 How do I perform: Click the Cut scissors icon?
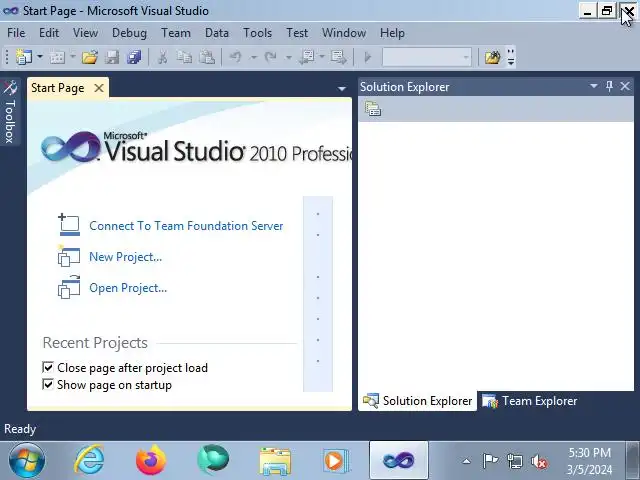pyautogui.click(x=162, y=57)
